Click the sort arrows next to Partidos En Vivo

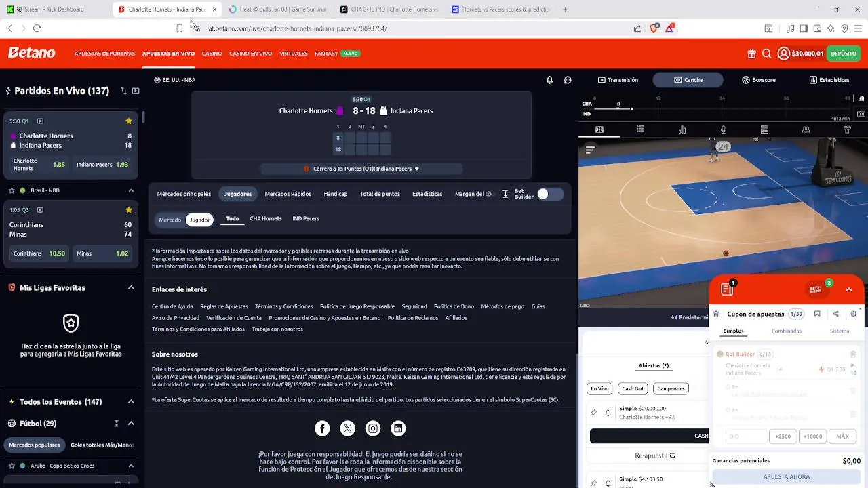pos(123,91)
